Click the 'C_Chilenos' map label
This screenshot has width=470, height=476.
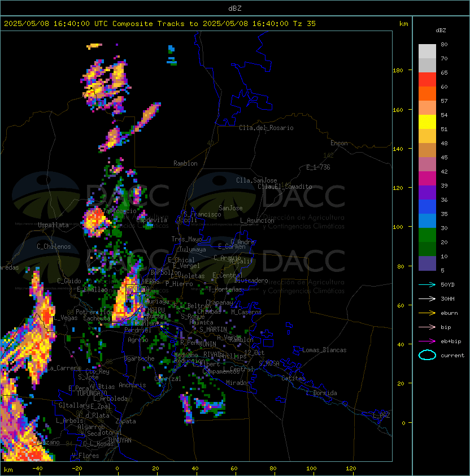pyautogui.click(x=54, y=246)
